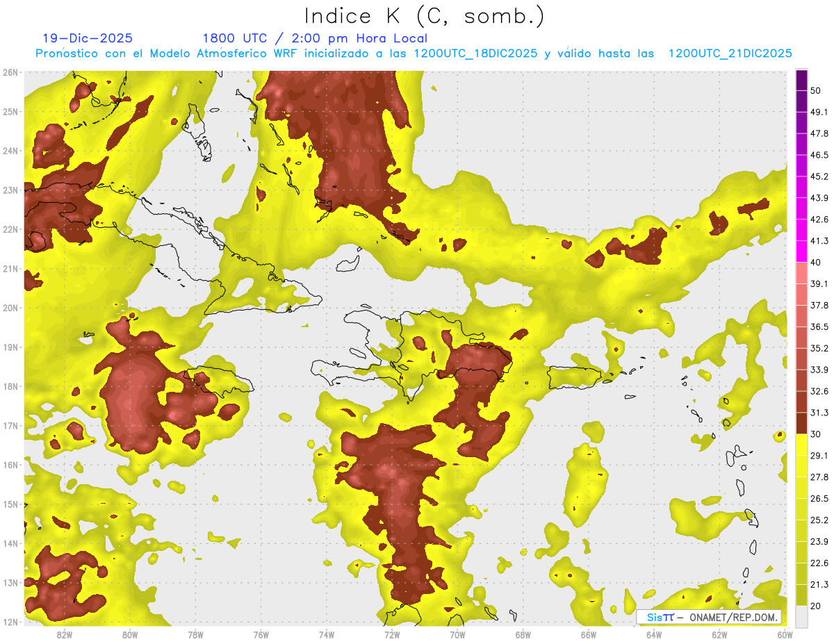Click the colorbar value 27.8
Viewport: 834px width, 644px height.
(x=820, y=477)
